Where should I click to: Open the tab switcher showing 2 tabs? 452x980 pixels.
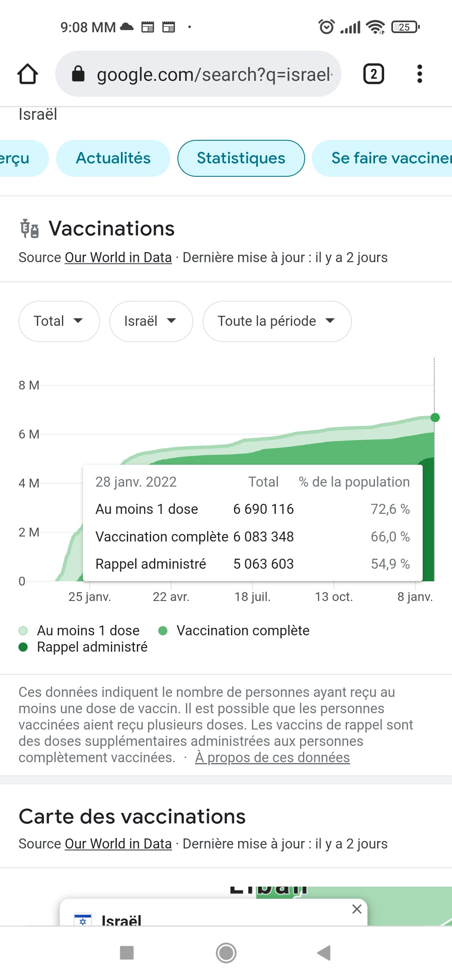click(373, 74)
